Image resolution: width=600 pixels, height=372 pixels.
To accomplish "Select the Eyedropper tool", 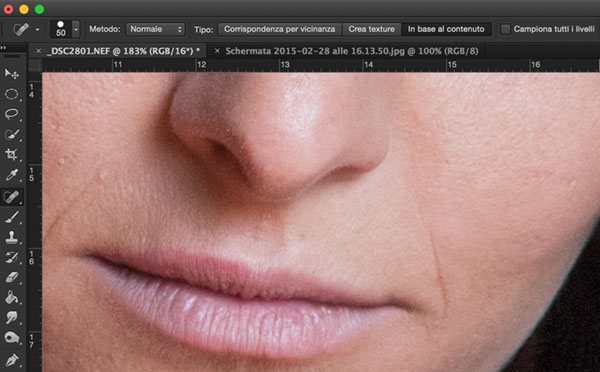I will click(x=11, y=175).
